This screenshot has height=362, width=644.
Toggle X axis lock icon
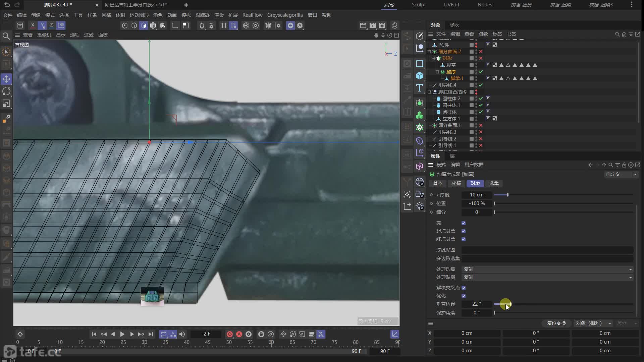33,25
